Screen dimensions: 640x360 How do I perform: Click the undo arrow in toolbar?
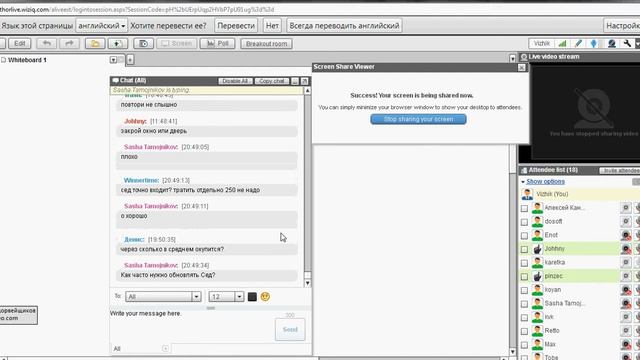[47, 43]
